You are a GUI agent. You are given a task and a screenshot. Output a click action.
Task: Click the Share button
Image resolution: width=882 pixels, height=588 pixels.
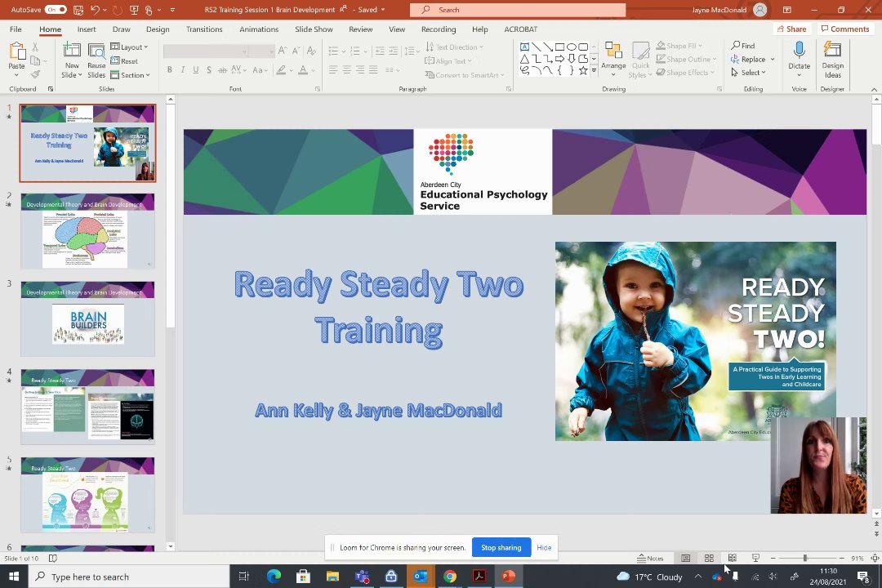[791, 29]
